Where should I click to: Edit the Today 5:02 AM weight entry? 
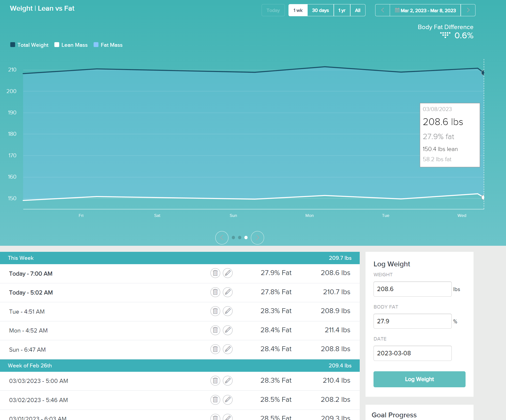coord(227,292)
